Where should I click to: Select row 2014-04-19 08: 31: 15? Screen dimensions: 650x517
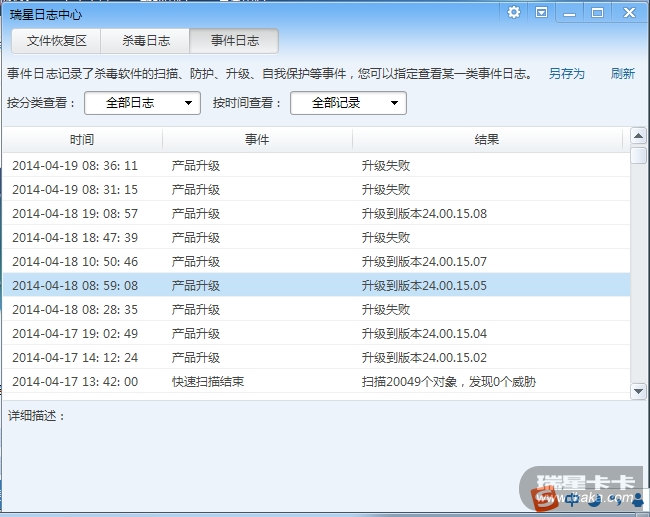point(317,189)
